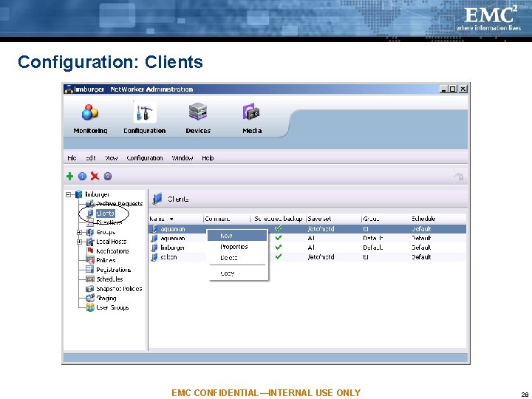Click the Schedules tree icon
This screenshot has height=399, width=532.
90,279
